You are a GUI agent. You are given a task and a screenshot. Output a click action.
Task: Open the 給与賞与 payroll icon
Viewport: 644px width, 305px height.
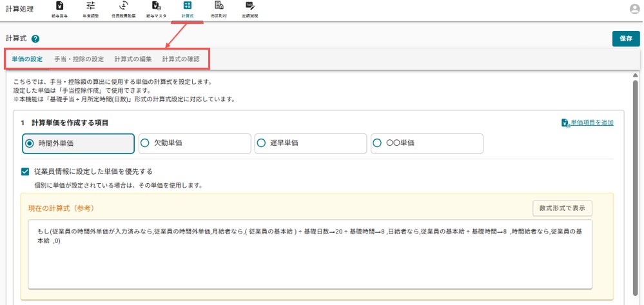click(x=61, y=6)
